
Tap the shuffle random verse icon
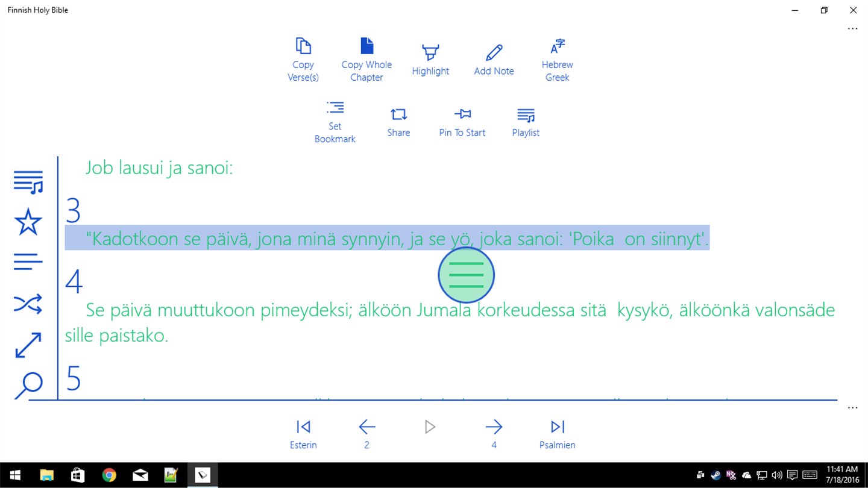(28, 304)
